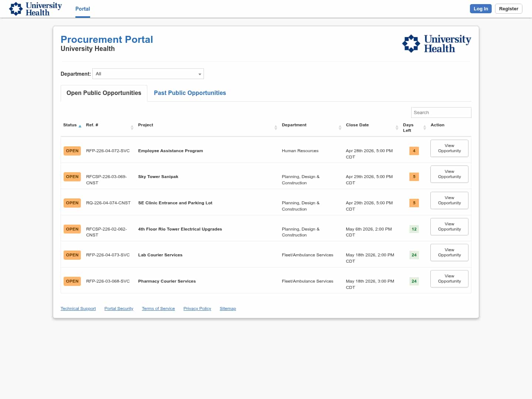The image size is (532, 399).
Task: Open the Technical Support link
Action: [78, 309]
